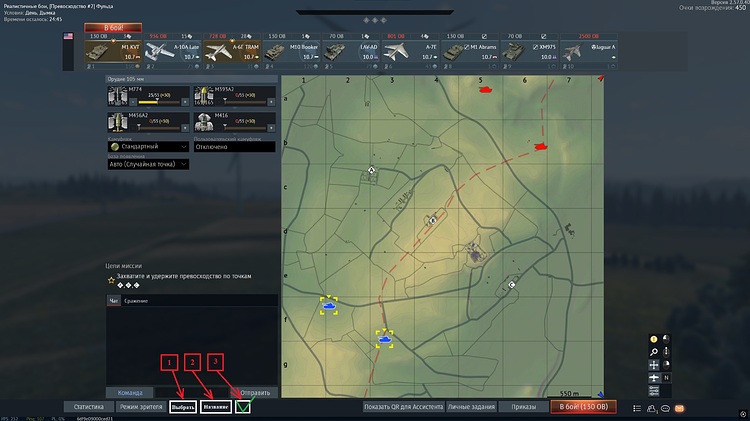This screenshot has height=421, width=750.
Task: Select the blue spawn point near road f
Action: tap(329, 305)
